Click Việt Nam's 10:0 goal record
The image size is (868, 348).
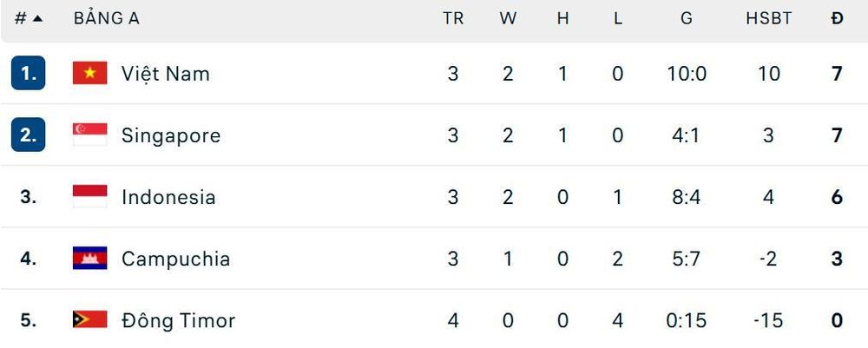coord(687,74)
